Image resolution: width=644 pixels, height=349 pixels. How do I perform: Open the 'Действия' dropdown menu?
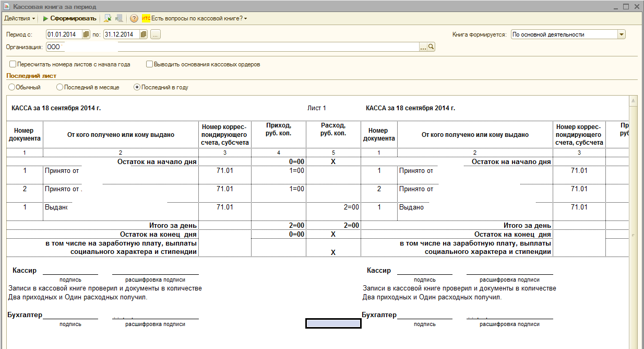click(x=20, y=18)
